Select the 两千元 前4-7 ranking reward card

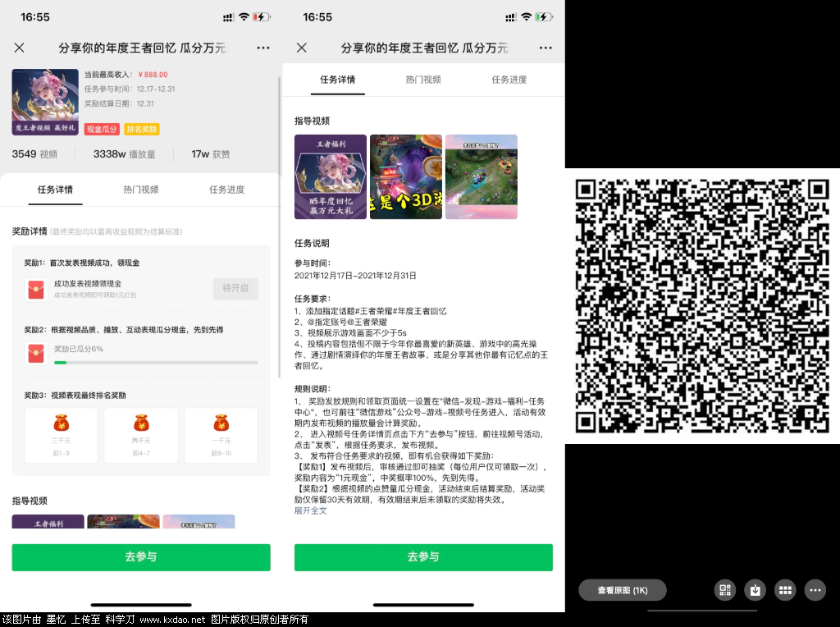[141, 435]
